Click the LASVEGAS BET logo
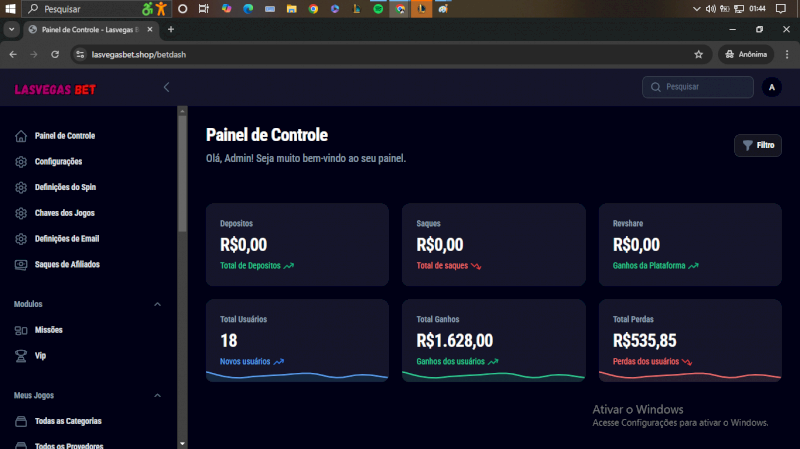This screenshot has height=449, width=800. [55, 90]
